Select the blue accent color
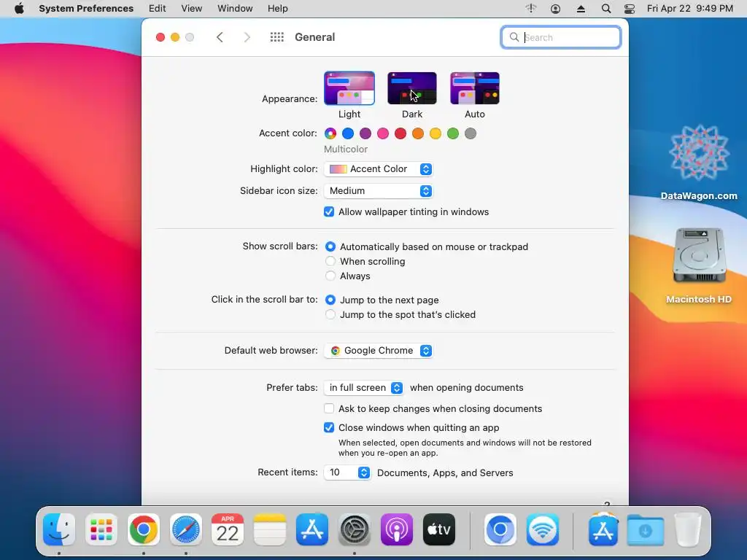This screenshot has height=560, width=747. click(348, 133)
